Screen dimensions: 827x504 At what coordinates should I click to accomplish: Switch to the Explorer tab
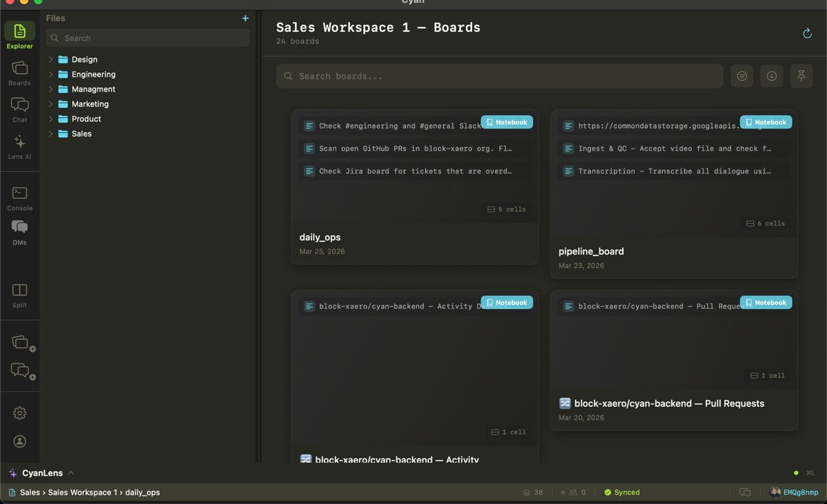tap(19, 33)
